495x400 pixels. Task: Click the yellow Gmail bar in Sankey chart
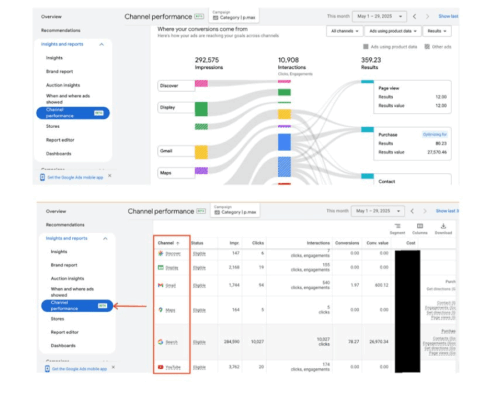[x=201, y=152]
